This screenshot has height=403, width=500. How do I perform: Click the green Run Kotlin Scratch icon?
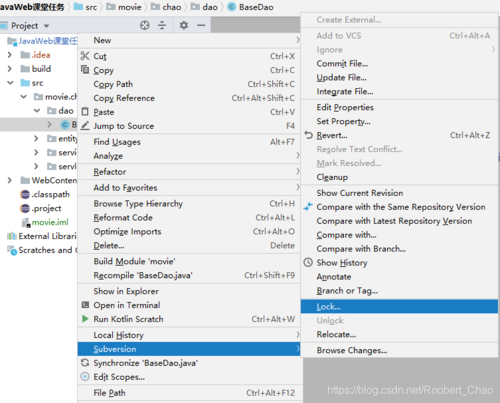(x=85, y=319)
